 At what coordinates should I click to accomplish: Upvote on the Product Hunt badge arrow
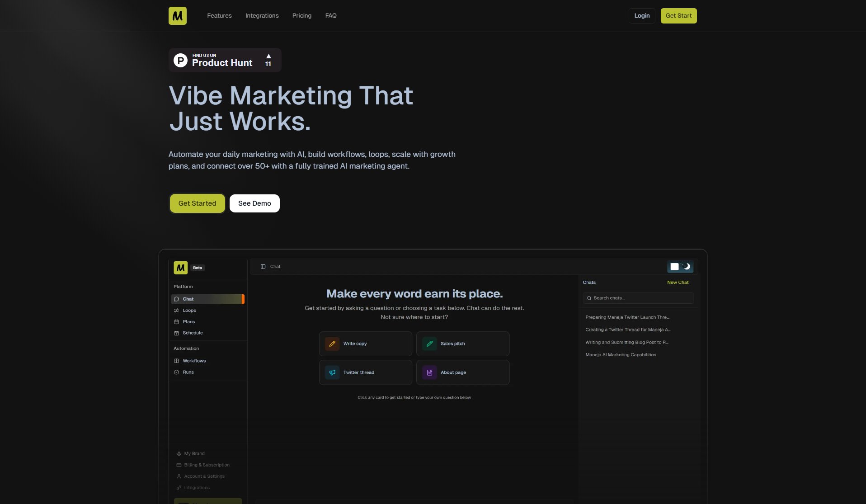point(268,57)
